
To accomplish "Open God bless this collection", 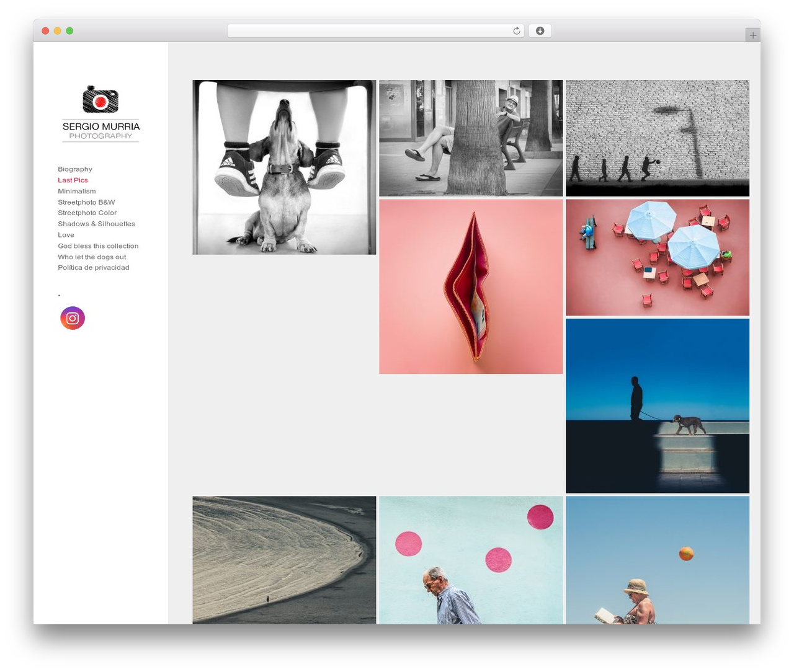I will (98, 246).
